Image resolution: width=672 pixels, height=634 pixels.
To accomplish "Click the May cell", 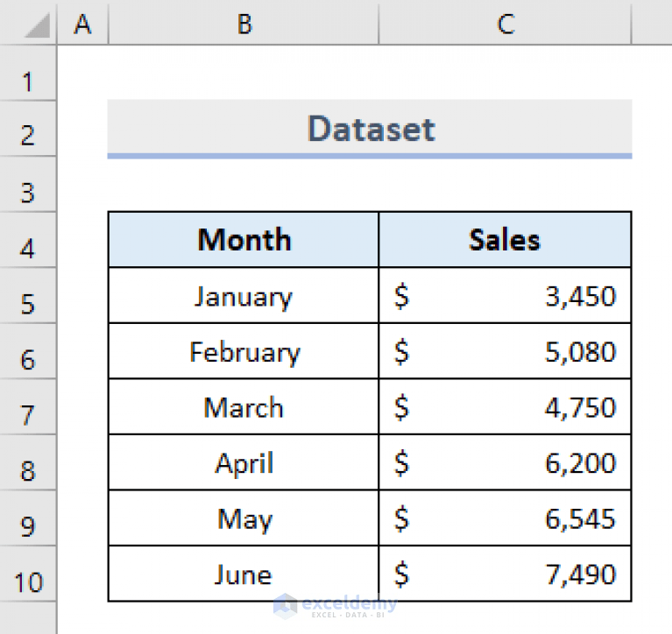I will click(244, 518).
